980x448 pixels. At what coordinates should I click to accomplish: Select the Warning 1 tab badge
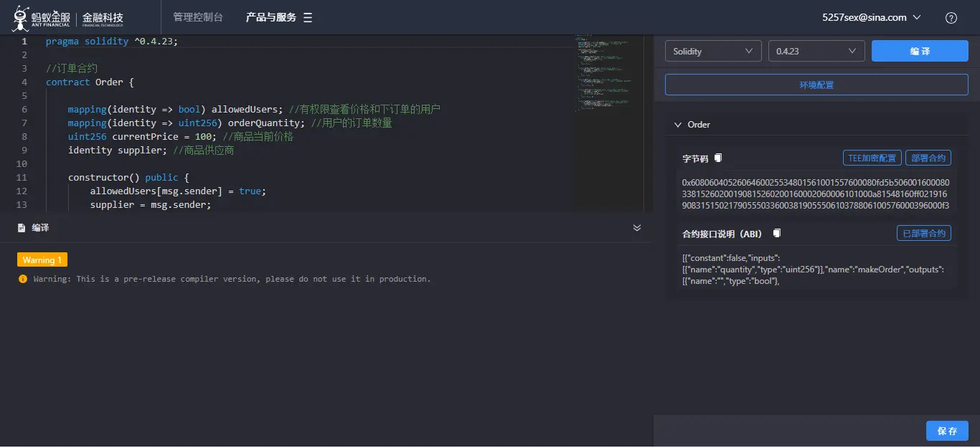42,259
